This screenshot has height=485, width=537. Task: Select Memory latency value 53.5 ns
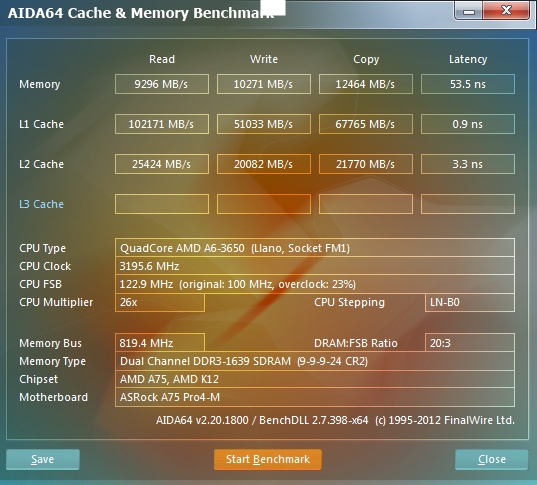click(x=468, y=84)
